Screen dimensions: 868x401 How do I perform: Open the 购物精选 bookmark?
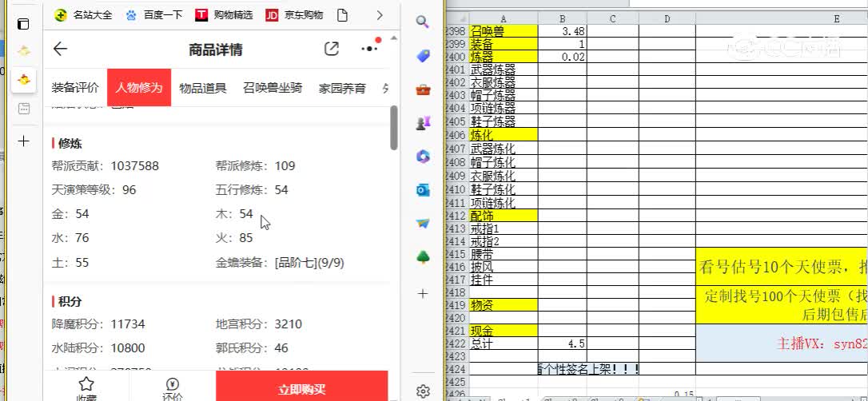224,15
